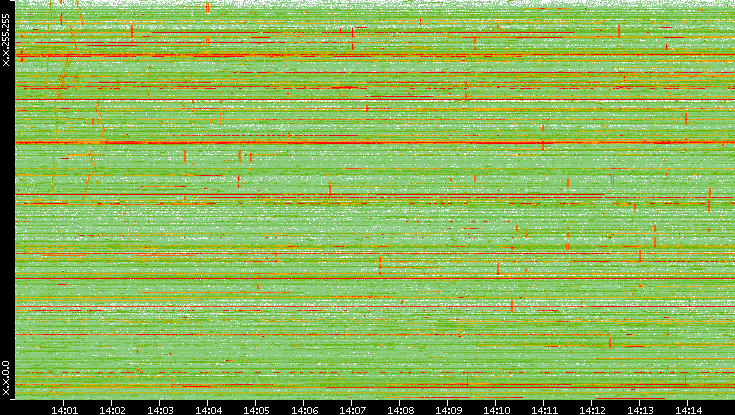Click the 14:07 time axis label
Viewport: 735px width, 415px height.
tap(352, 410)
